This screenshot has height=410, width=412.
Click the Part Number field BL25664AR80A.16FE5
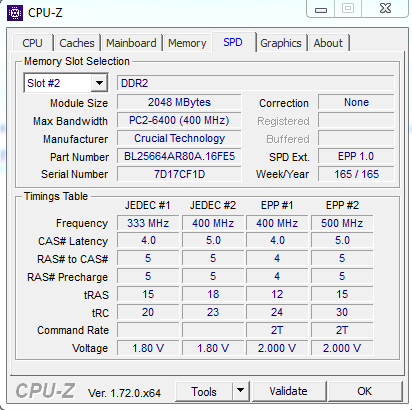click(179, 156)
